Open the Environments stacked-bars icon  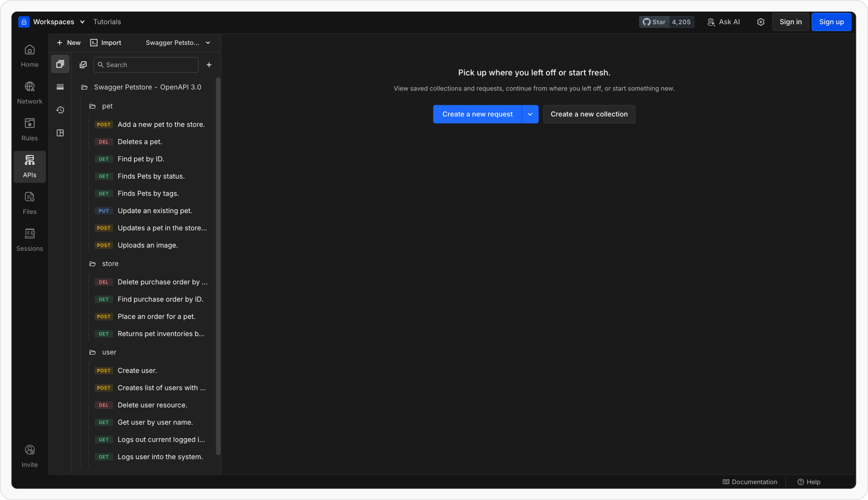[x=60, y=87]
